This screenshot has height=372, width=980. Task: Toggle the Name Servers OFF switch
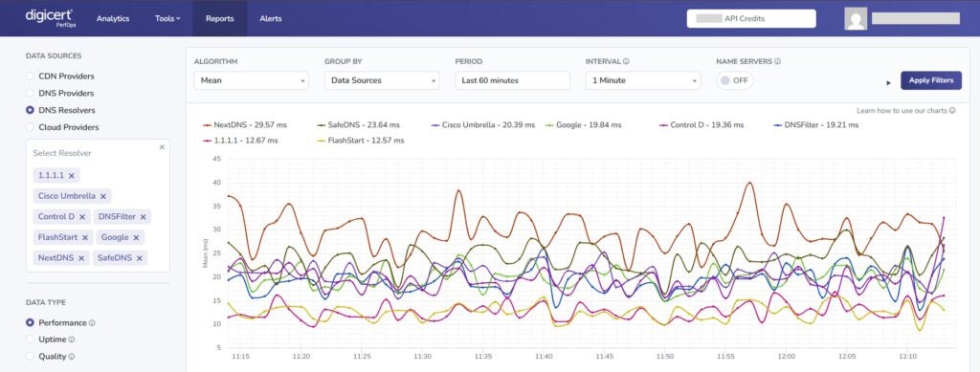pos(735,80)
